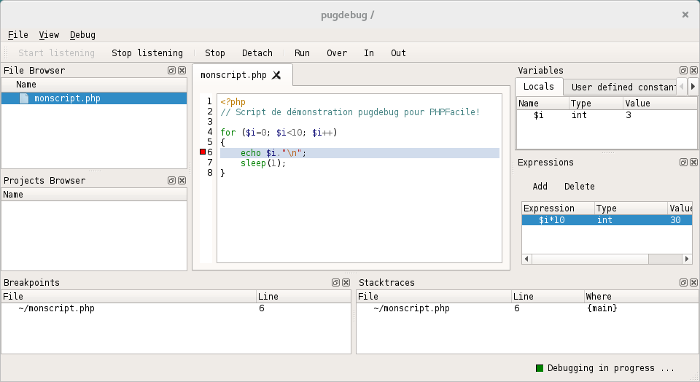The height and width of the screenshot is (382, 700).
Task: Close the Breakpoints panel
Action: (346, 282)
